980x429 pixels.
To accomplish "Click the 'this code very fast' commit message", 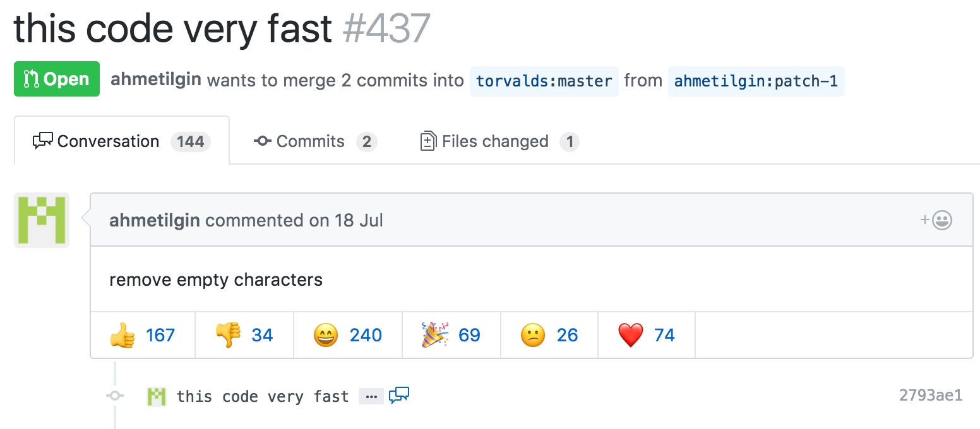I will [263, 396].
